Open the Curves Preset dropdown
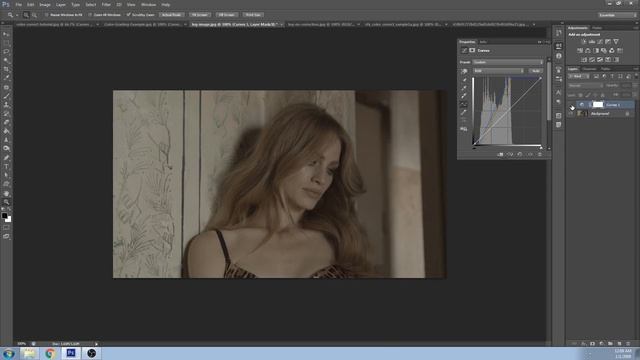640x360 pixels. point(508,62)
